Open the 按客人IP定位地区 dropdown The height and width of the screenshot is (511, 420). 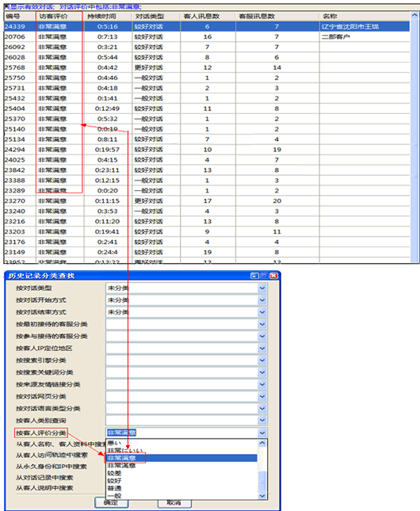(x=262, y=349)
